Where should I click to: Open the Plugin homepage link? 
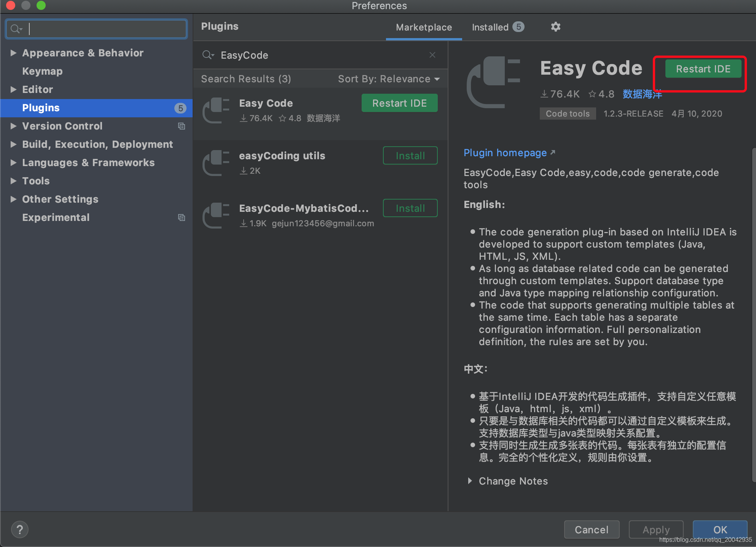(x=506, y=153)
